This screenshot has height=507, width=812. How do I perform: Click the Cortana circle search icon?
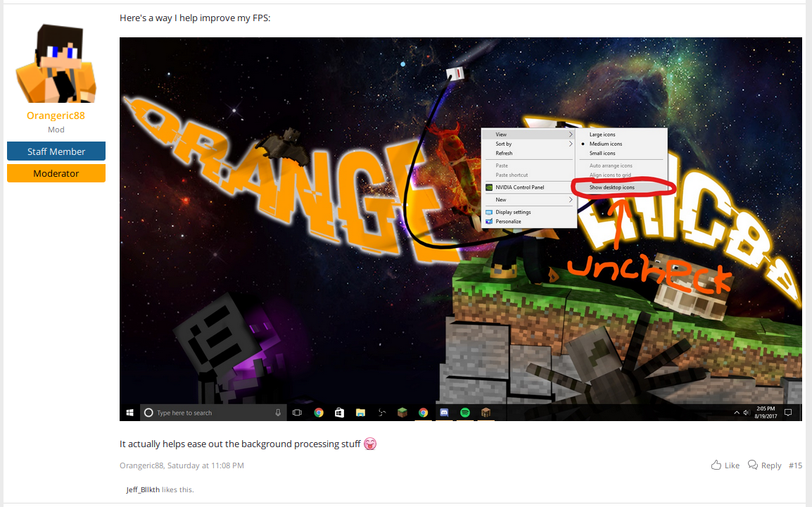click(148, 413)
